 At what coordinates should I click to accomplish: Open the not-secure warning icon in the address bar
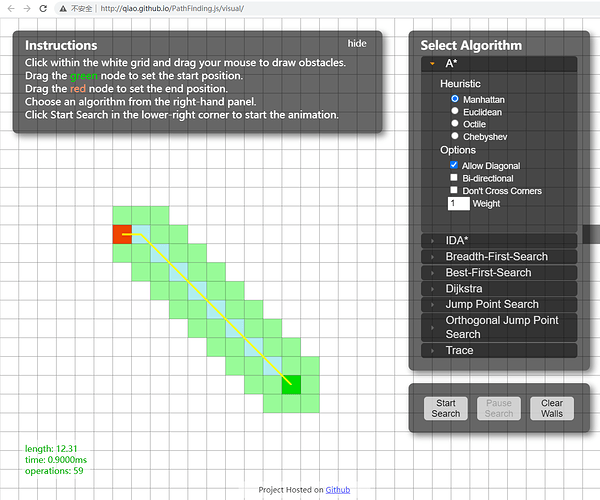[x=63, y=8]
